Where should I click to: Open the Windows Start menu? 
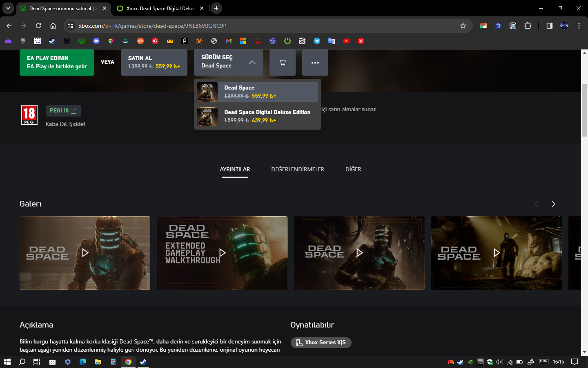pyautogui.click(x=7, y=362)
